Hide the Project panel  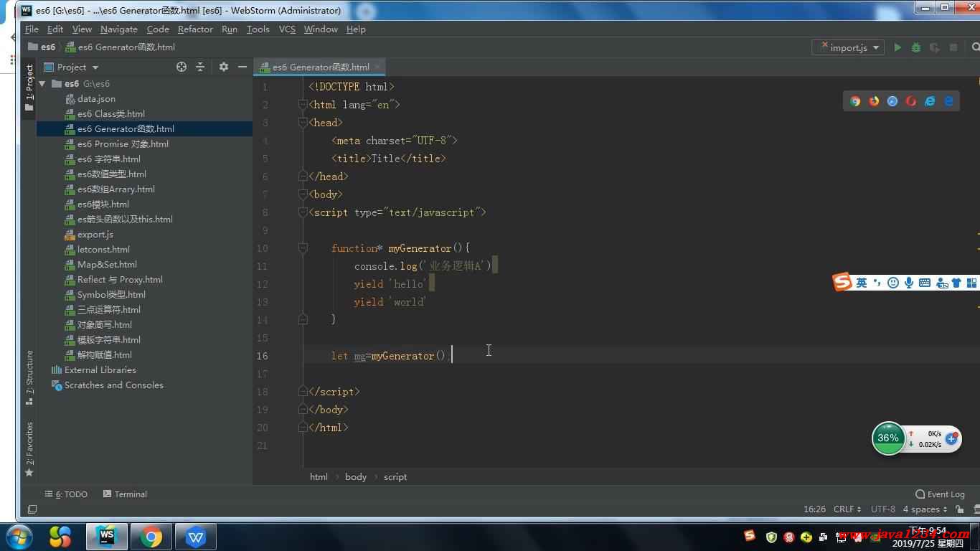tap(242, 67)
